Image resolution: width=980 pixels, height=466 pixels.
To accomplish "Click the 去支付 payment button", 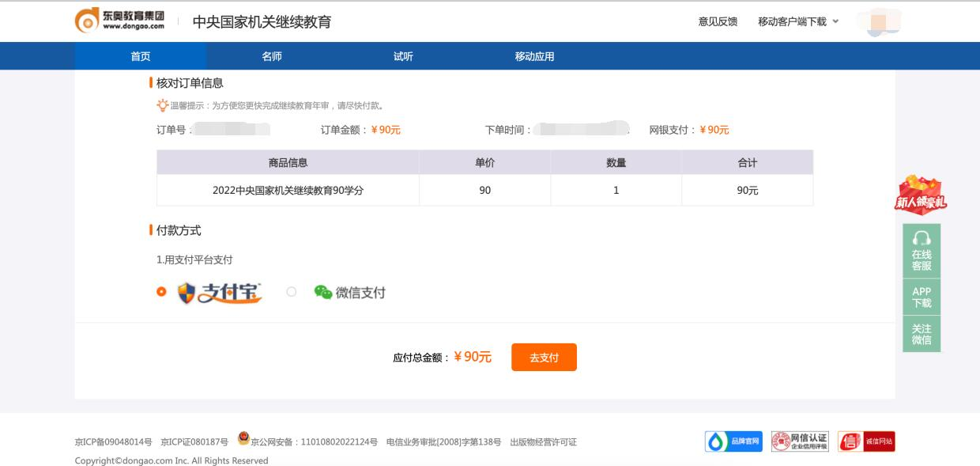I will tap(544, 357).
